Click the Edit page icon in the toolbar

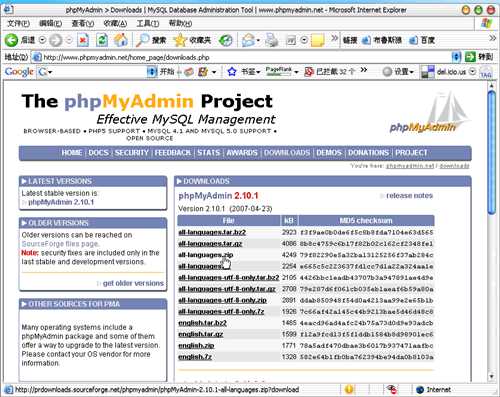pos(291,41)
